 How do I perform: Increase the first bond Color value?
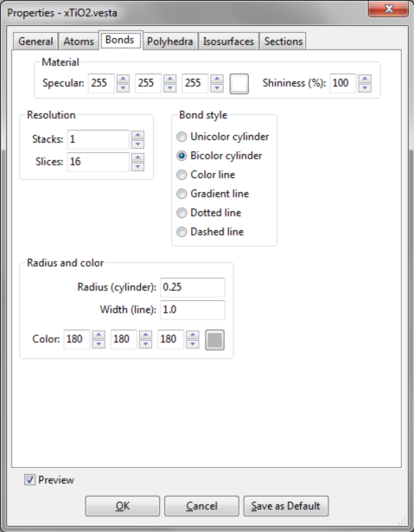pyautogui.click(x=99, y=335)
